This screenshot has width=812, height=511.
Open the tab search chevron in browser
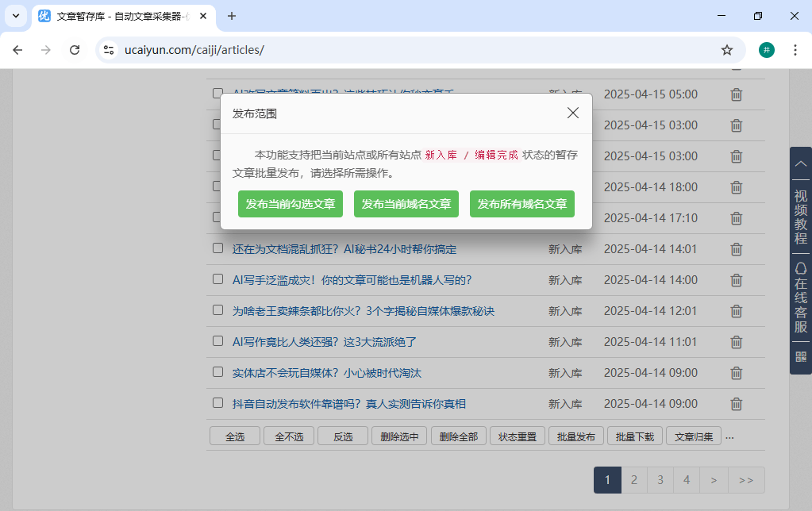click(x=17, y=16)
